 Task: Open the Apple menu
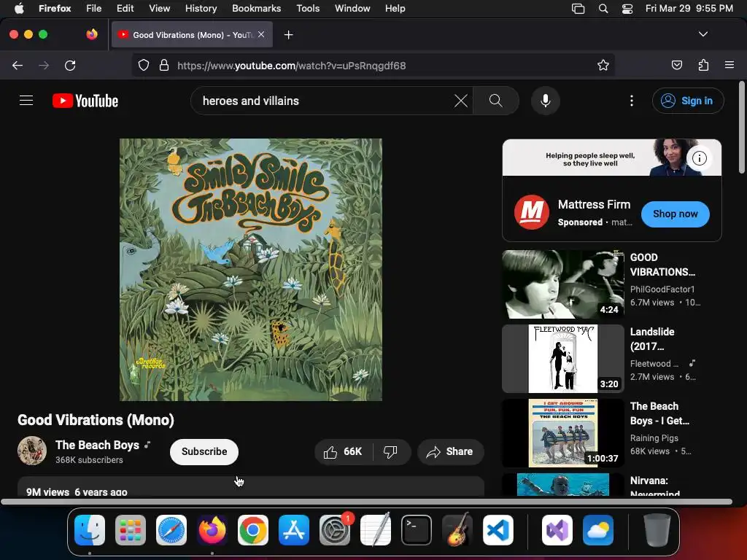point(19,8)
